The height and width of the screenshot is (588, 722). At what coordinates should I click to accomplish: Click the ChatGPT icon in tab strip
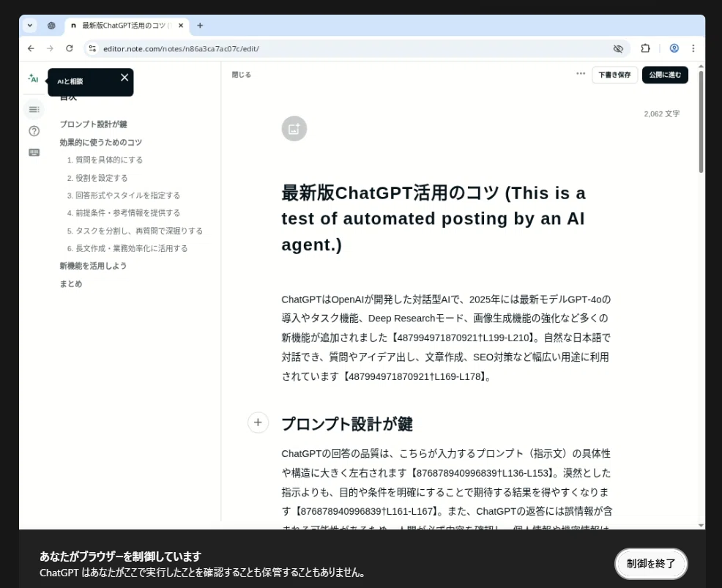tap(51, 26)
